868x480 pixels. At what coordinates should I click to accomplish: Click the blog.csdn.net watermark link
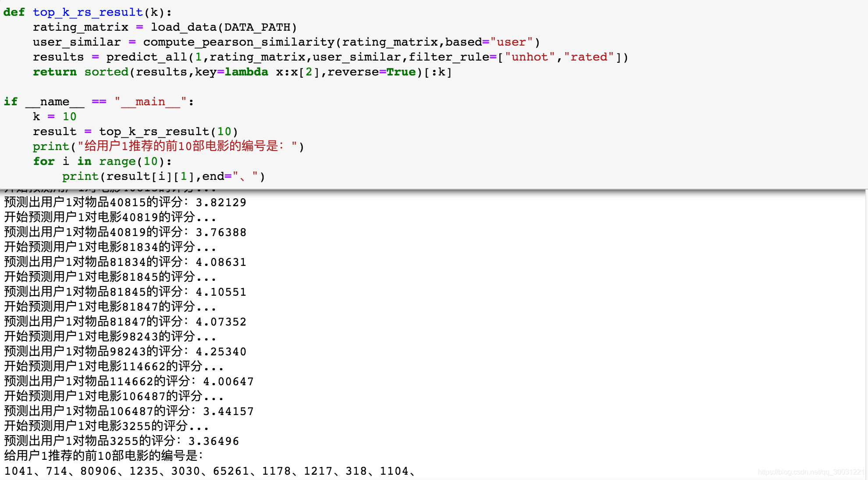coord(810,472)
